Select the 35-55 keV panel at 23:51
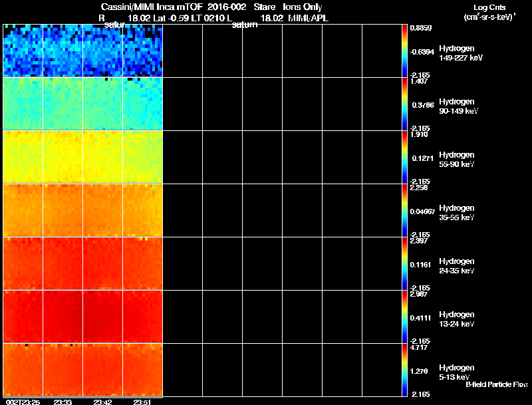 coord(142,210)
